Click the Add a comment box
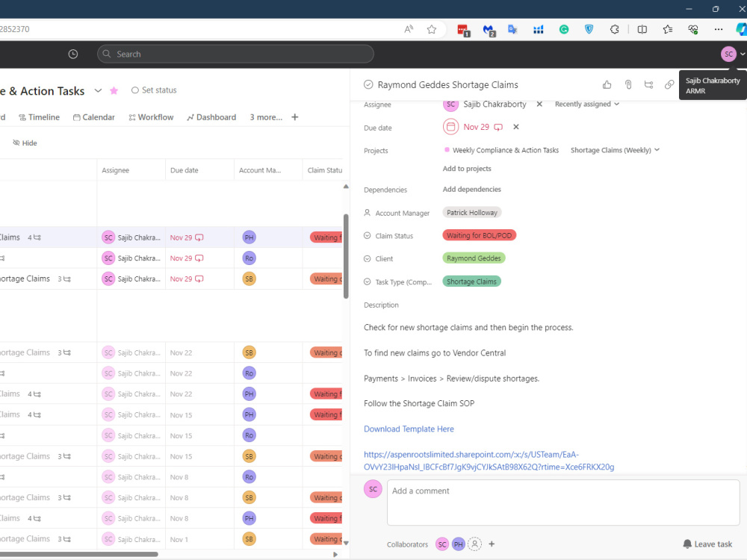747x560 pixels. coord(563,503)
